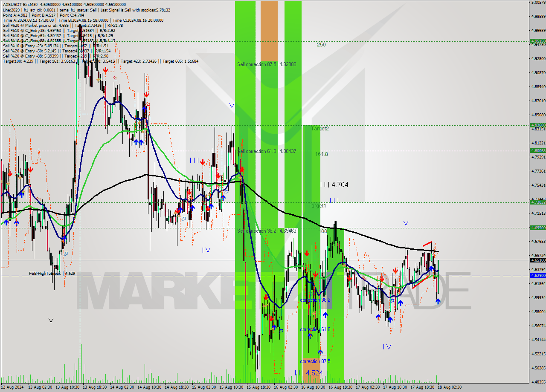
Task: Select the '12 Aug 2024' time axis label
Action: tap(12, 387)
